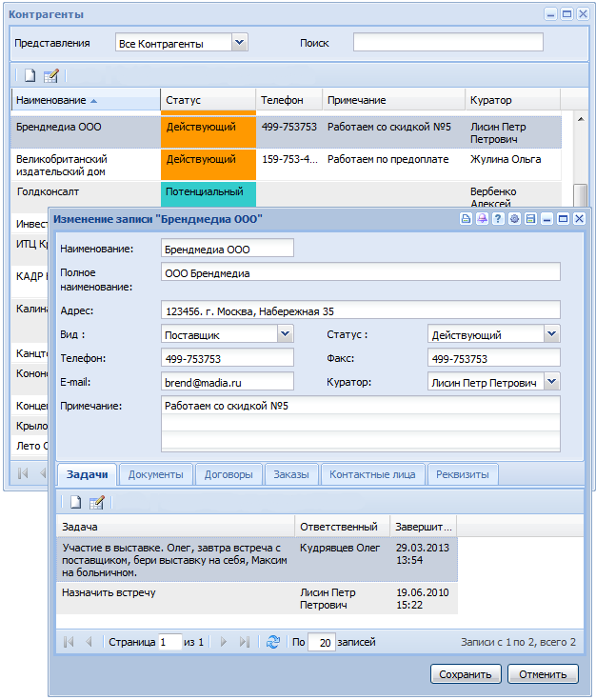
Task: Click the Поиск search field
Action: click(x=447, y=42)
